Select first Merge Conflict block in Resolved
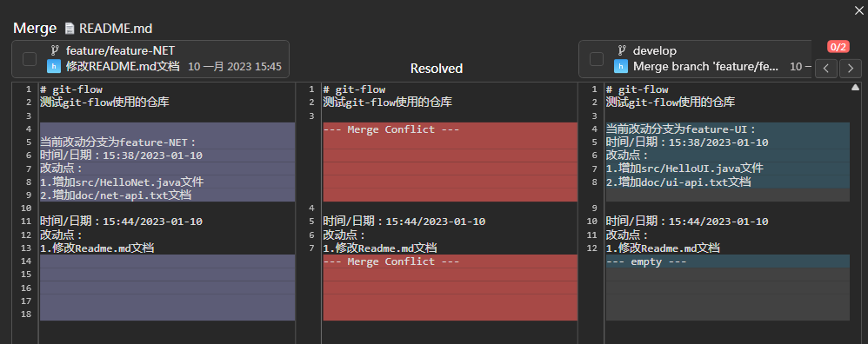The image size is (868, 344). [x=450, y=162]
